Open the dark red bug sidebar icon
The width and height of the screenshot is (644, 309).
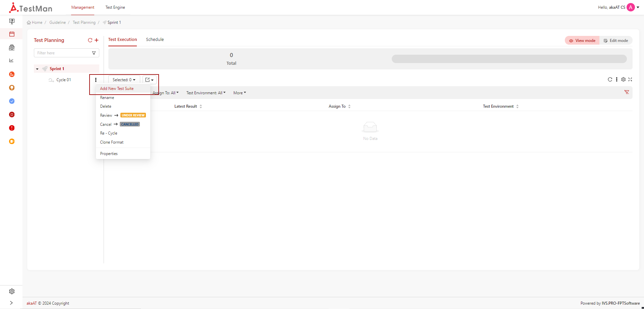(x=12, y=114)
